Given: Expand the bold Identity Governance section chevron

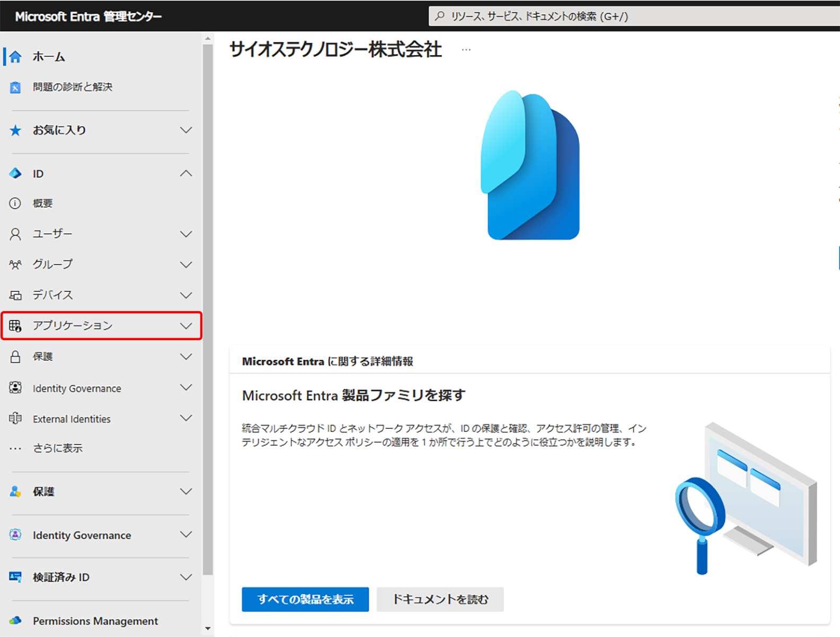Looking at the screenshot, I should click(186, 535).
